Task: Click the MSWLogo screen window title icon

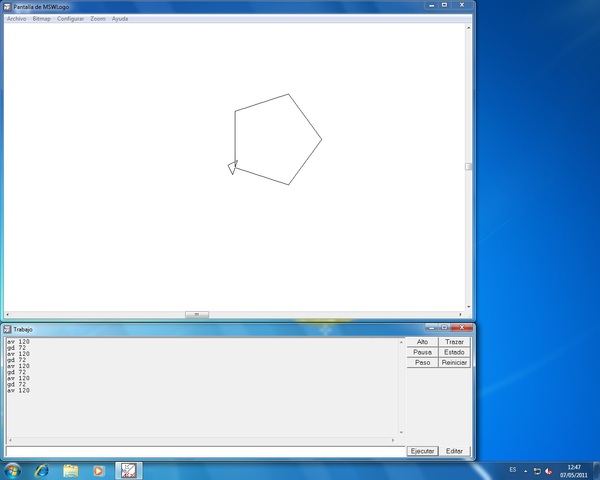Action: pyautogui.click(x=7, y=7)
